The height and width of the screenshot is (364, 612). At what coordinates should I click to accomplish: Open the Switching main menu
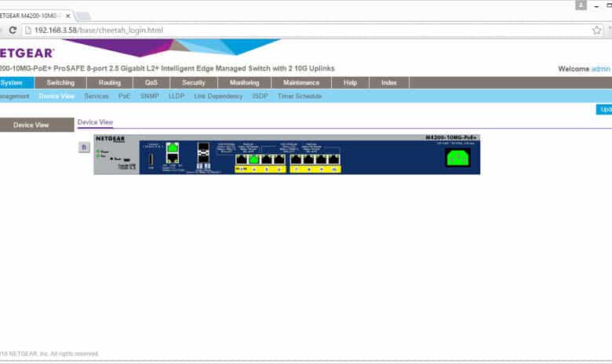pos(60,82)
